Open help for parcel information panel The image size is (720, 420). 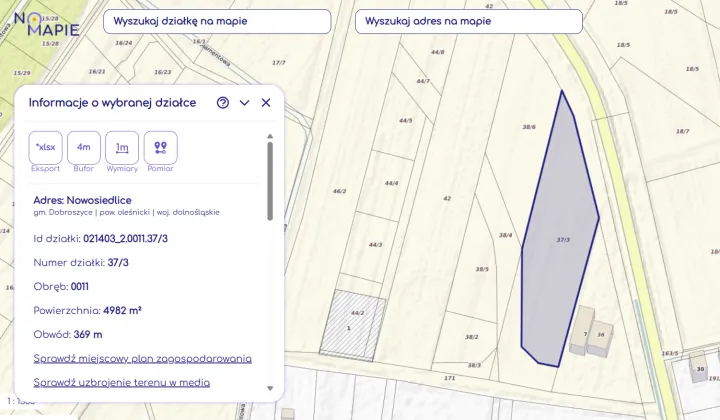[x=223, y=102]
